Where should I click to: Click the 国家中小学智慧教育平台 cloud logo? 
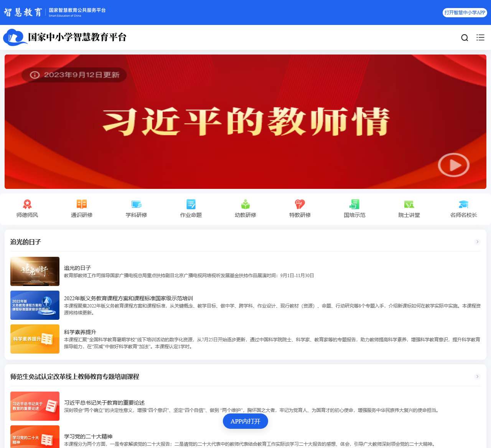tap(15, 37)
